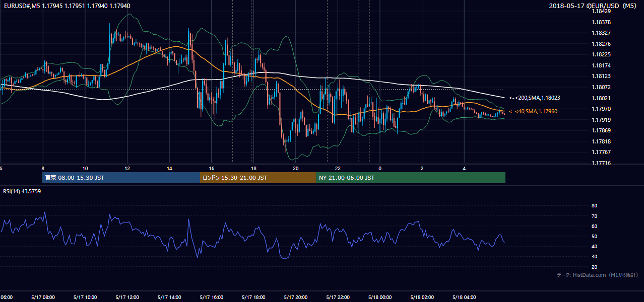Viewport: 644px width, 302px height.
Task: Click hour label 18 under the price chart
Action: click(254, 168)
